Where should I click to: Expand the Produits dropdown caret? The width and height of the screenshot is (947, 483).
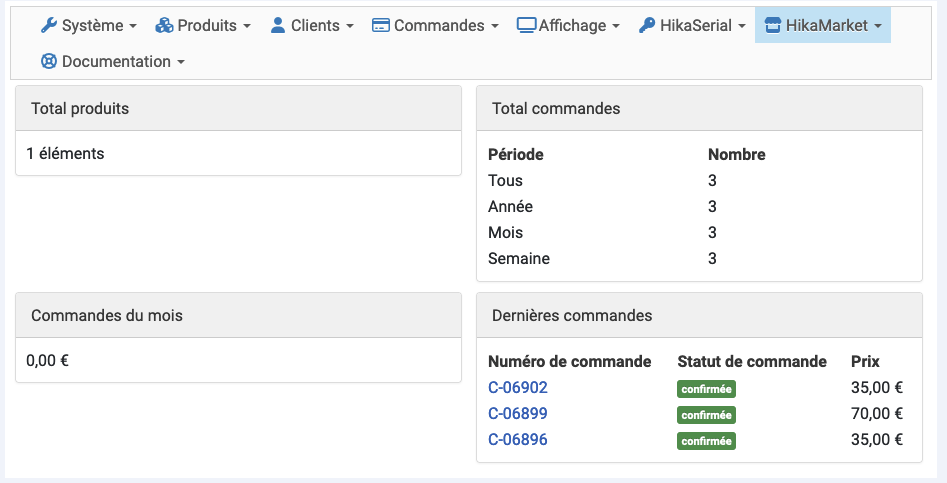click(x=246, y=26)
